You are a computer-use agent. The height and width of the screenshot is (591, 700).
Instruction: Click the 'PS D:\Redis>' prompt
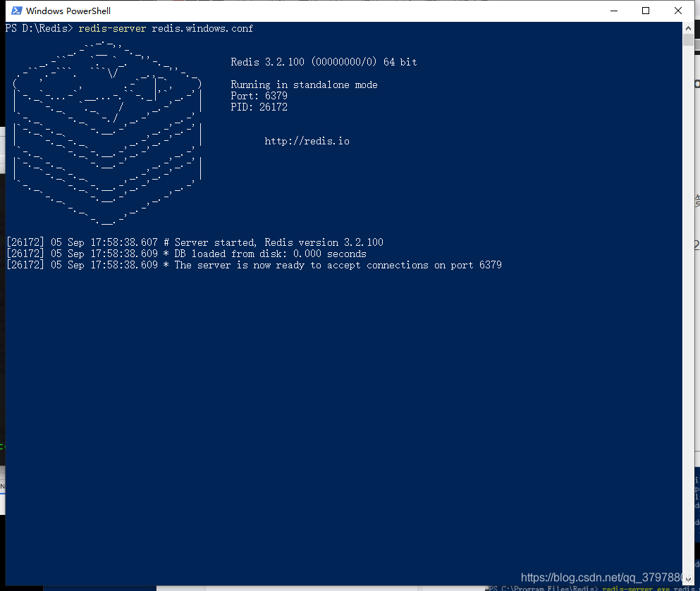pyautogui.click(x=39, y=29)
